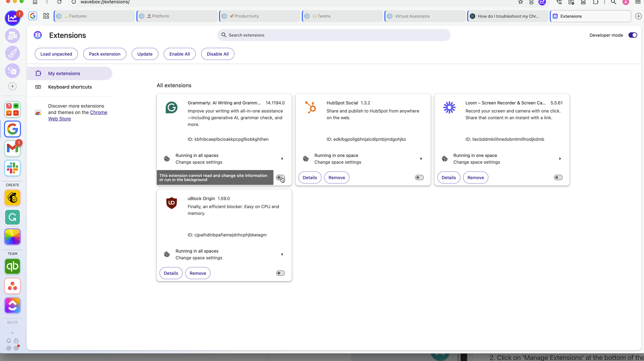644x361 pixels.
Task: Click the Update button
Action: 145,54
